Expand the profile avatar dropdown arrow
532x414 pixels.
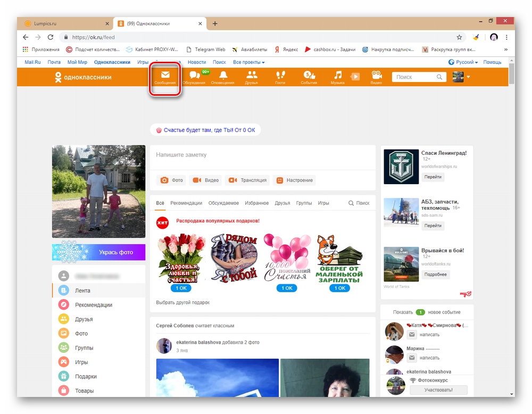[x=468, y=77]
